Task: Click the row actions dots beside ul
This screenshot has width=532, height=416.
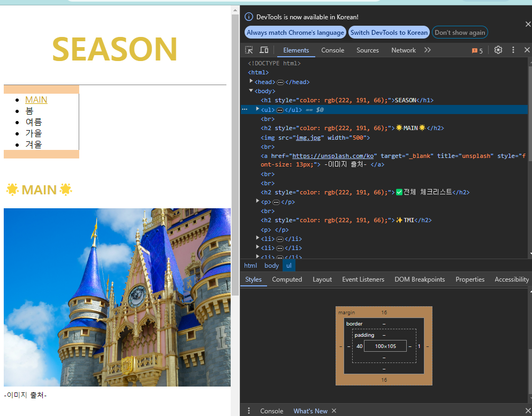Action: coord(245,110)
